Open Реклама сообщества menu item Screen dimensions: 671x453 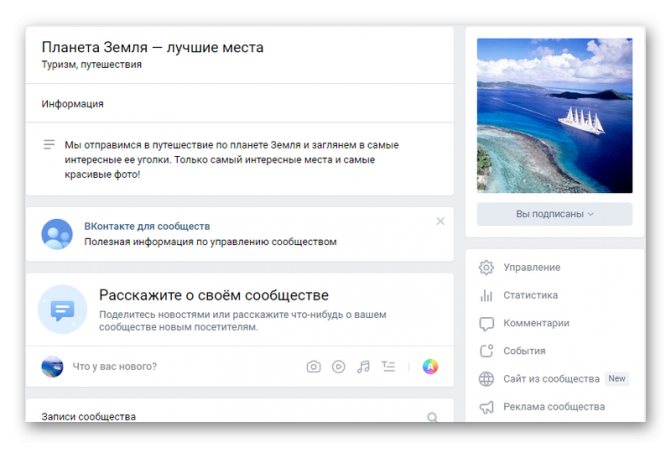point(553,407)
